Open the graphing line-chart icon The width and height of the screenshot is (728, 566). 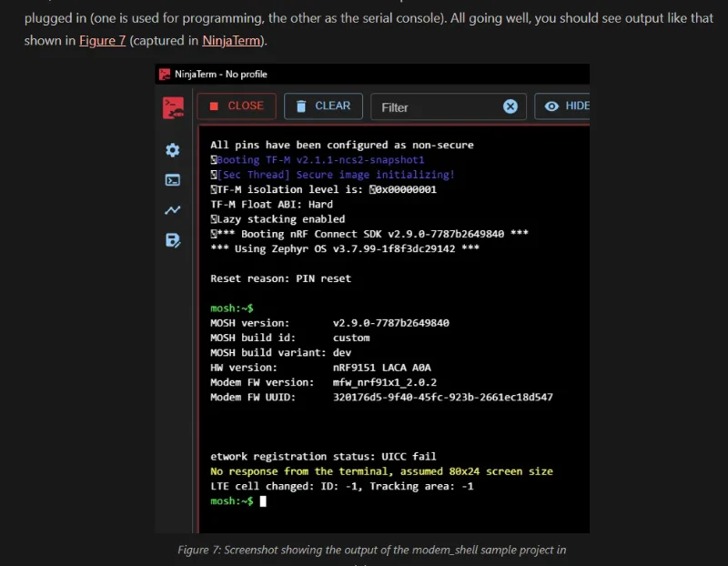[172, 210]
